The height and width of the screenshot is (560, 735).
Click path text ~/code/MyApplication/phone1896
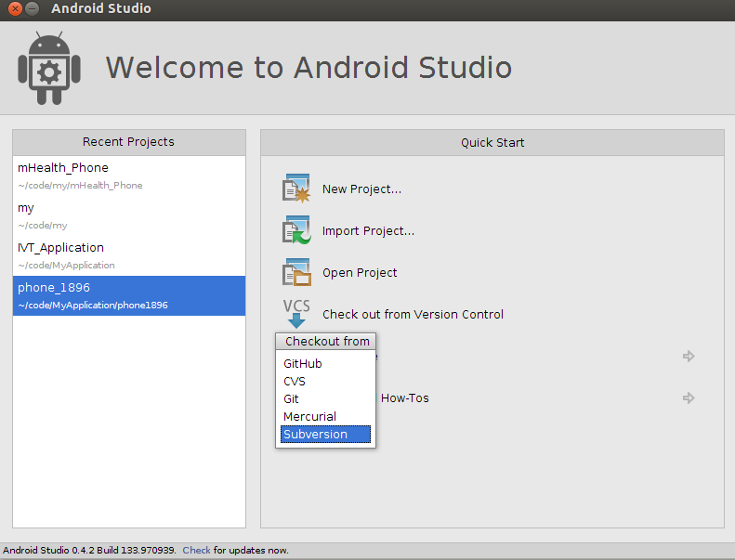click(x=93, y=305)
